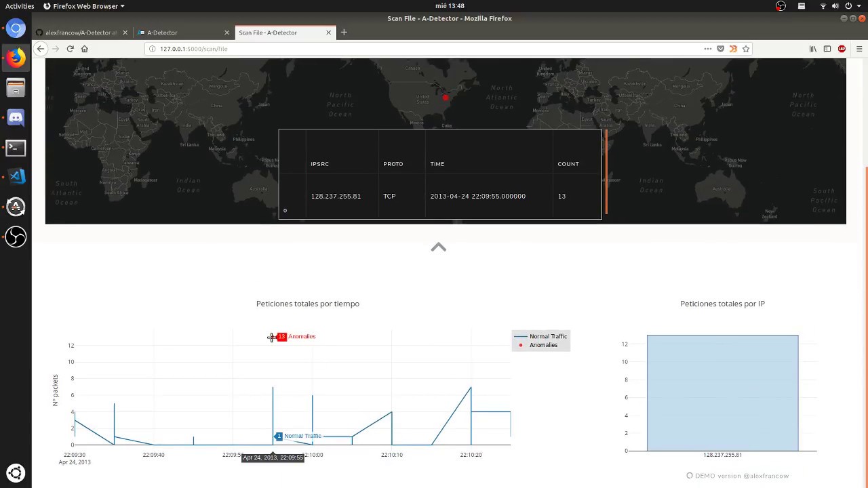Open the clock and calendar panel
This screenshot has height=488, width=868.
[450, 6]
